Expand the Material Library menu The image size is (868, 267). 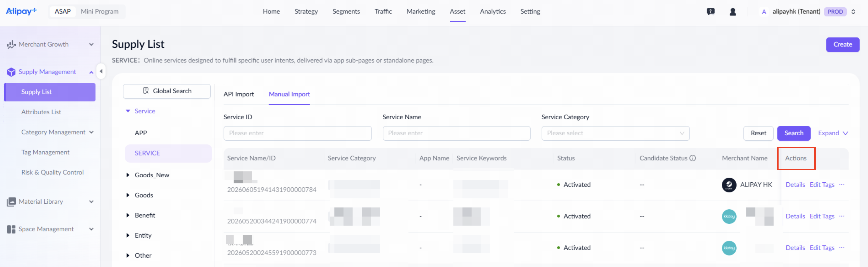point(91,202)
